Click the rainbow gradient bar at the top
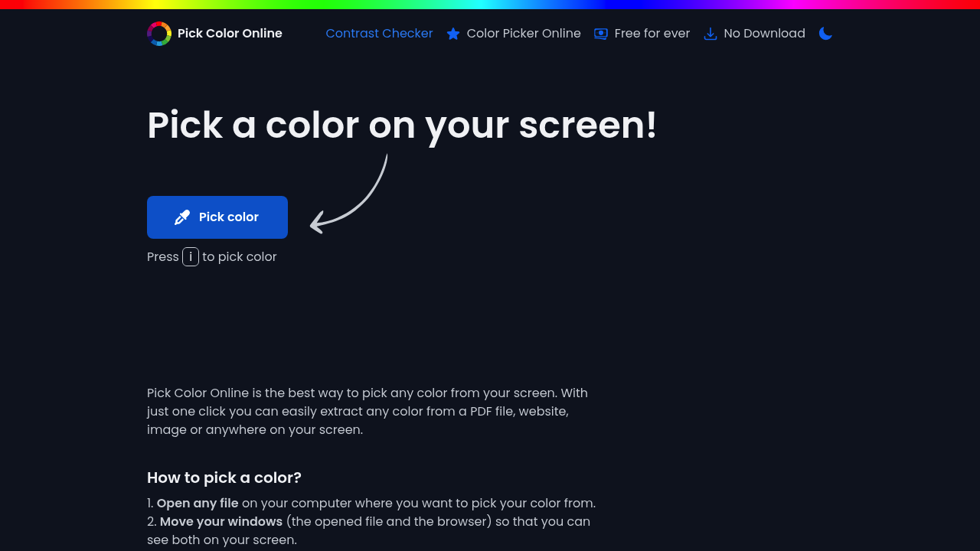This screenshot has height=551, width=980. (x=490, y=2)
